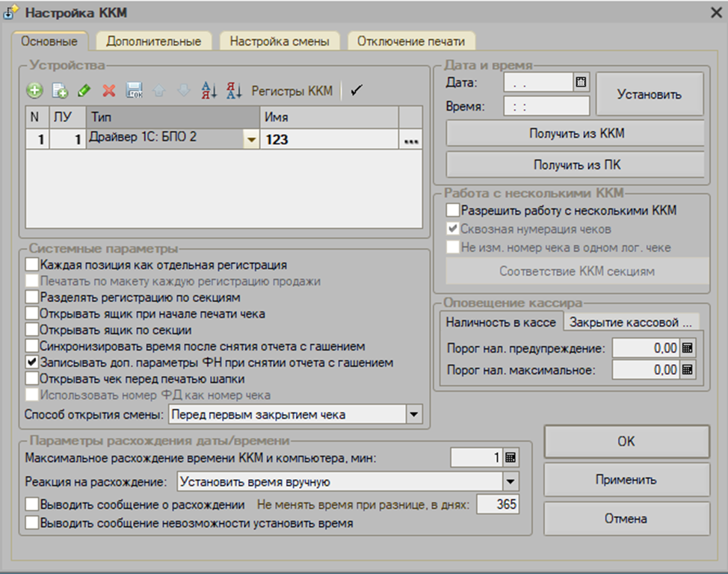This screenshot has height=574, width=728.
Task: Open the Реакция на расхождение dropdown
Action: [510, 481]
